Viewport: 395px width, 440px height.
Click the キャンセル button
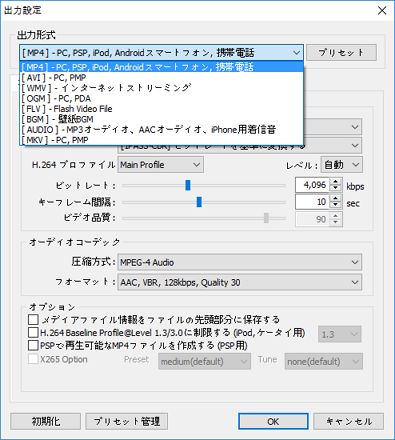(348, 422)
